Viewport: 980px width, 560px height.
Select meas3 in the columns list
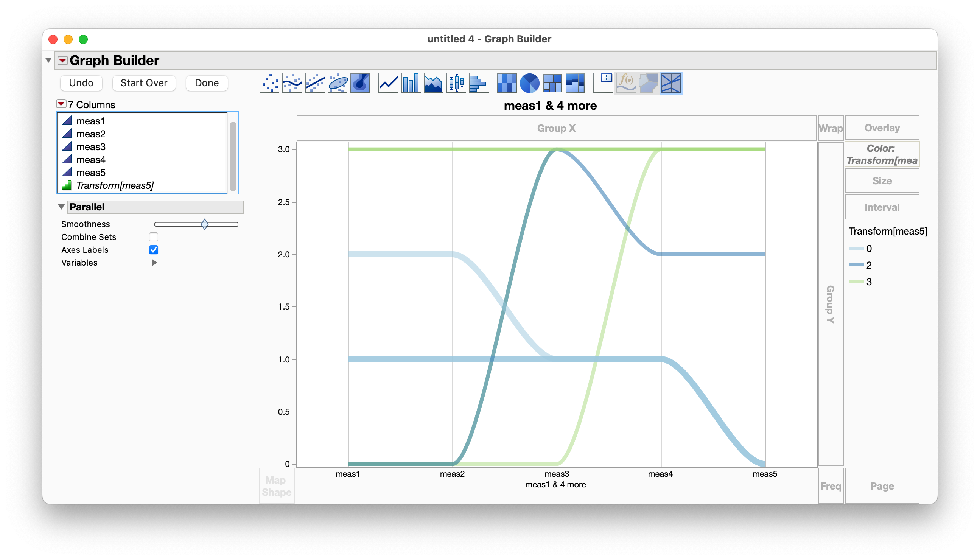(x=91, y=147)
